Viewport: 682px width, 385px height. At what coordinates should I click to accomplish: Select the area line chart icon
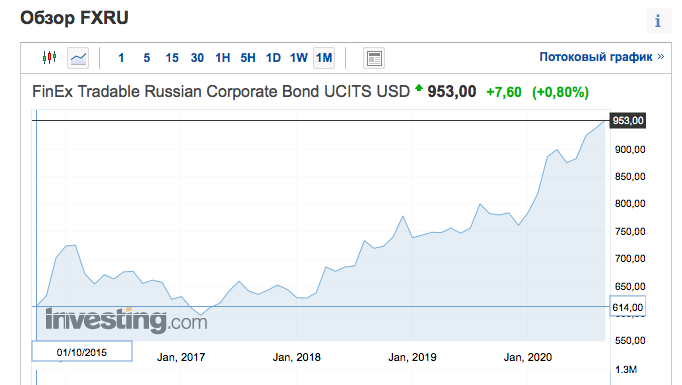[x=78, y=58]
